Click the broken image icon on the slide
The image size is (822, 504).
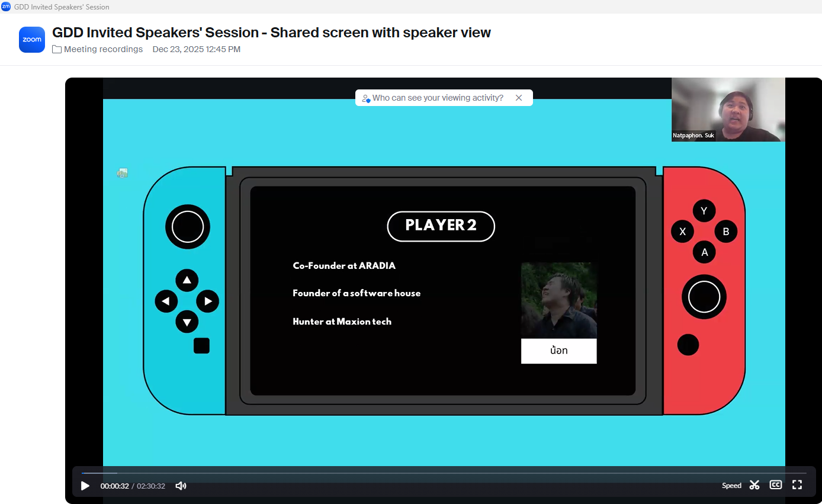(123, 173)
